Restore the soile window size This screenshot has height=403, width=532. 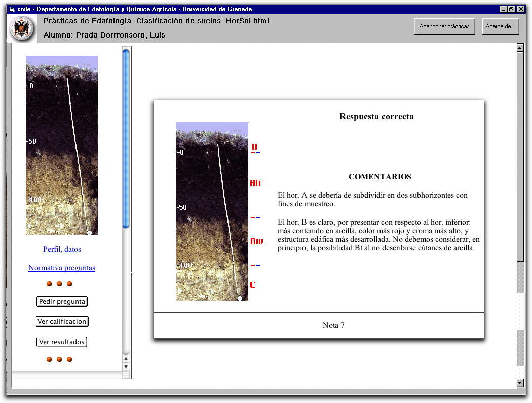[511, 9]
